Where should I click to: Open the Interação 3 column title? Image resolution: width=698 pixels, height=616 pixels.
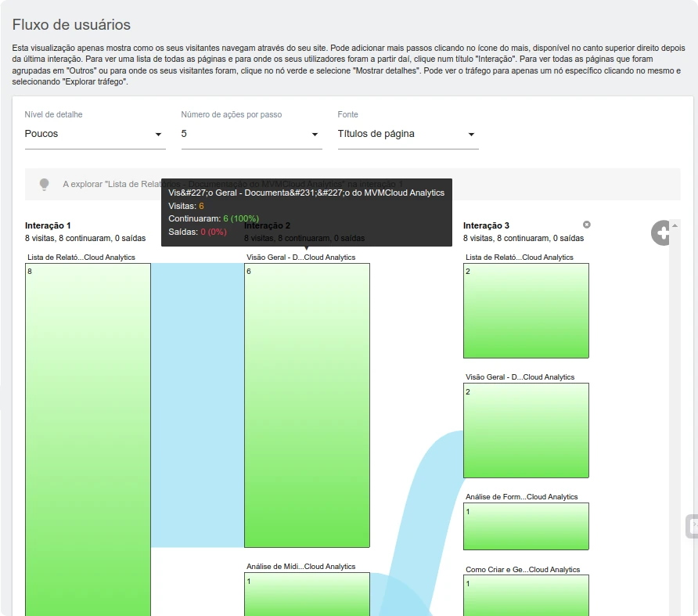point(486,225)
